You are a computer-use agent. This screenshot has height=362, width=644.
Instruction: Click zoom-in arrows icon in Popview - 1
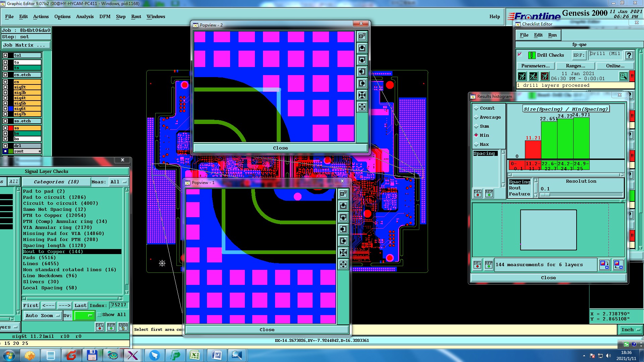click(343, 252)
